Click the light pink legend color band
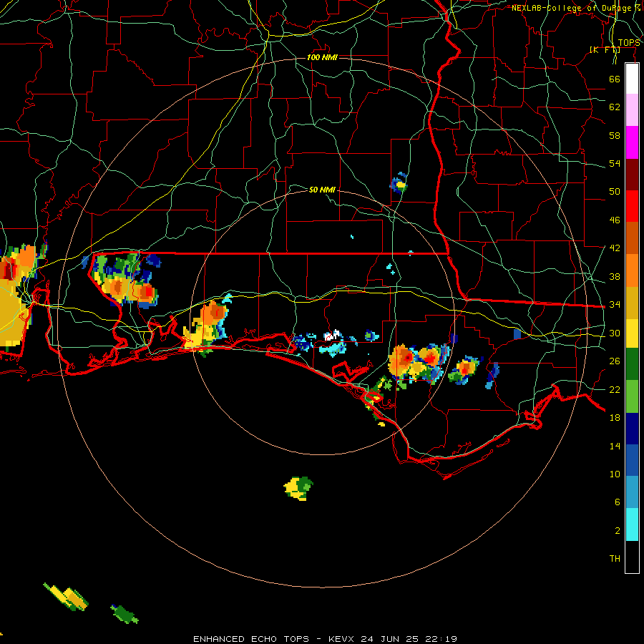The width and height of the screenshot is (644, 644). 632,109
